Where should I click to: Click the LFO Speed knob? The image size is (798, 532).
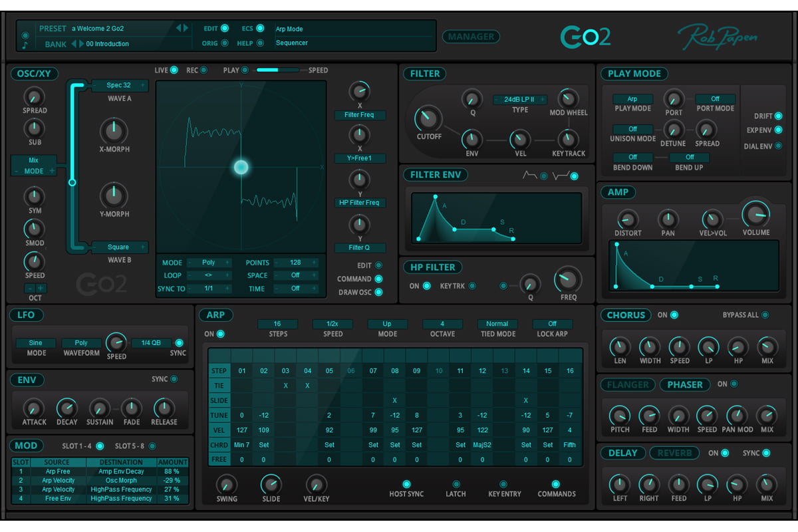[x=116, y=342]
